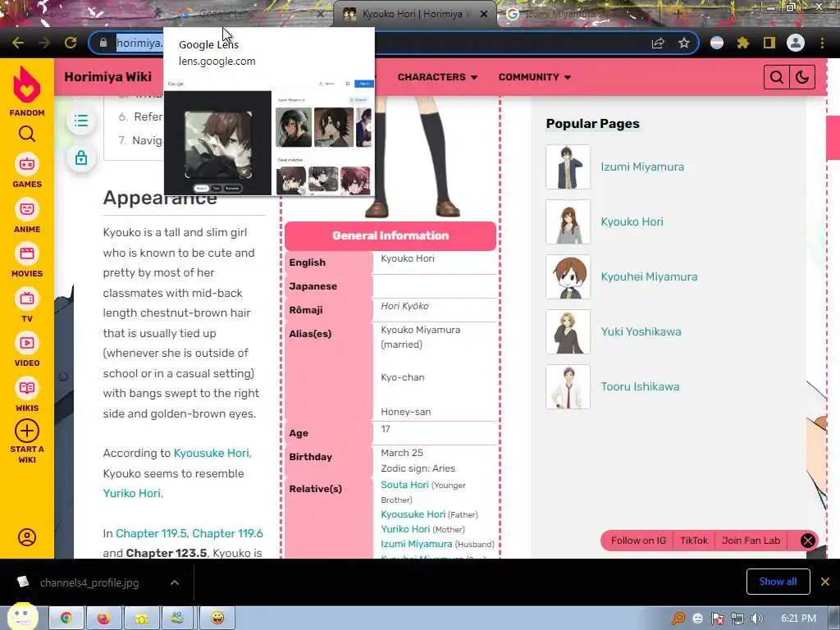Open Chrome from the taskbar

pos(66,619)
